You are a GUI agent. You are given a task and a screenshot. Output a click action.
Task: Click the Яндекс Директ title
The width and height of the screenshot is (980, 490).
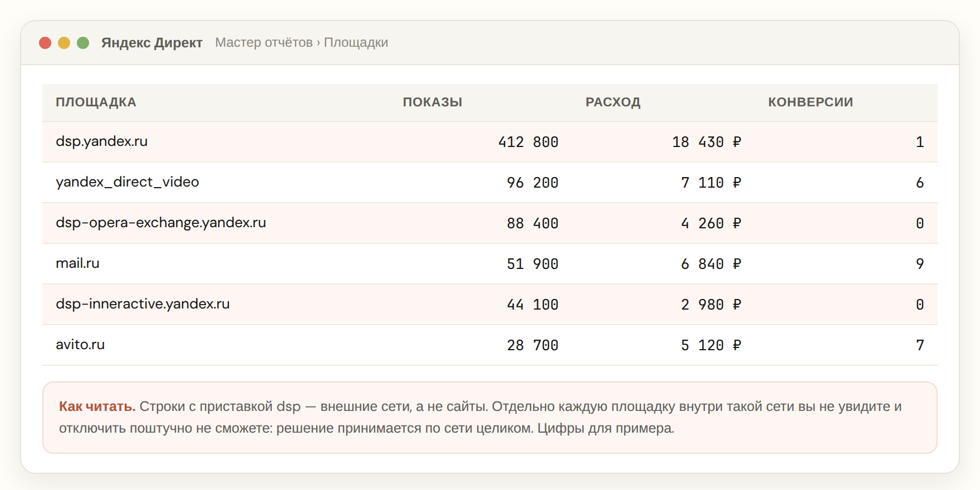151,43
